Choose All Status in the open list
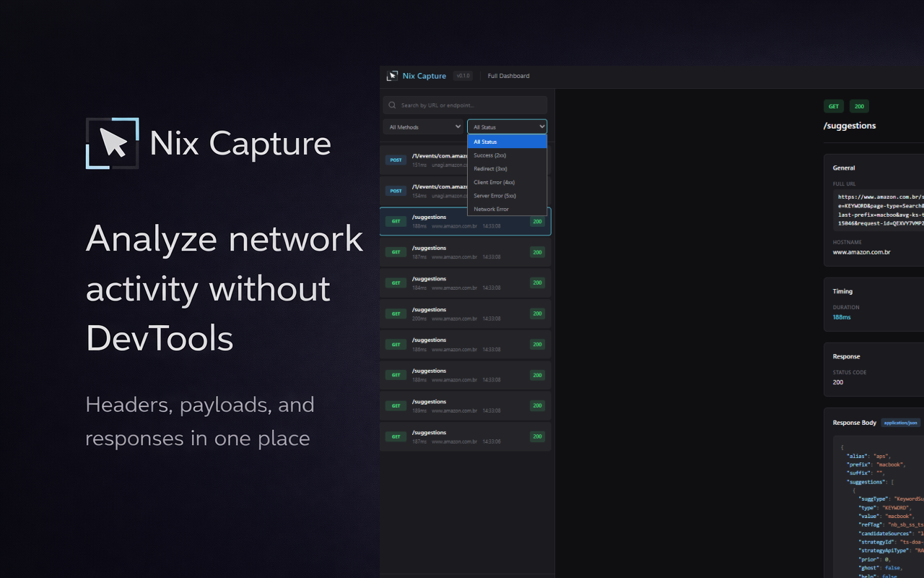Screen dimensions: 924x578 (507, 142)
